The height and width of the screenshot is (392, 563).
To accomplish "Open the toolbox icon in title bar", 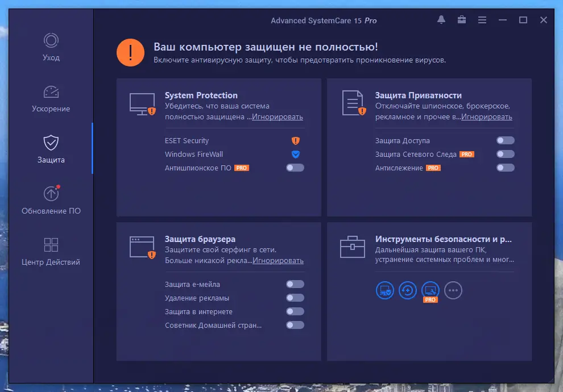I will [x=462, y=20].
